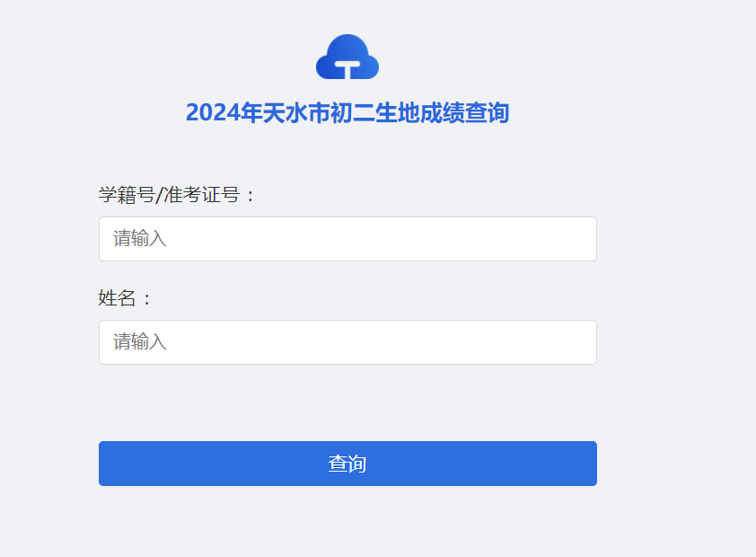Submit the score query form
The height and width of the screenshot is (557, 756).
click(x=347, y=464)
